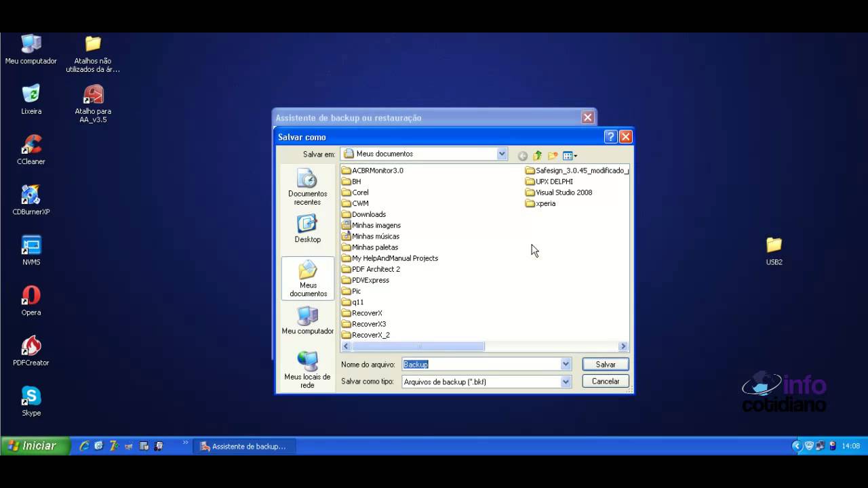The image size is (868, 488).
Task: Open the view menu icon in dialog
Action: pos(570,156)
